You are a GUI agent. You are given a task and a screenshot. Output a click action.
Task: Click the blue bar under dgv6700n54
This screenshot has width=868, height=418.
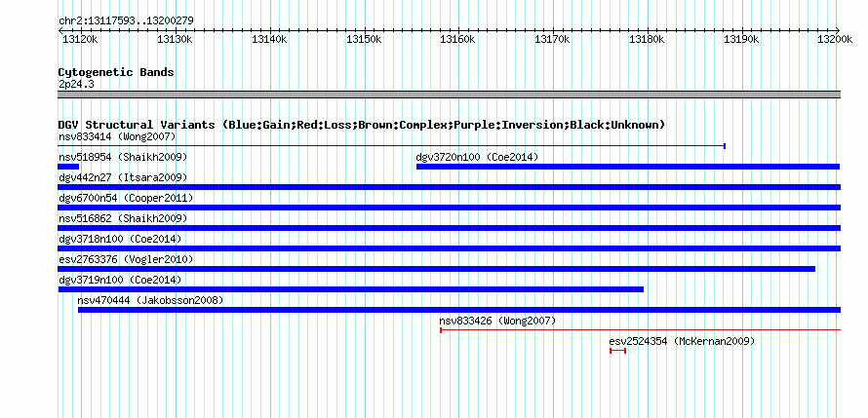450,208
